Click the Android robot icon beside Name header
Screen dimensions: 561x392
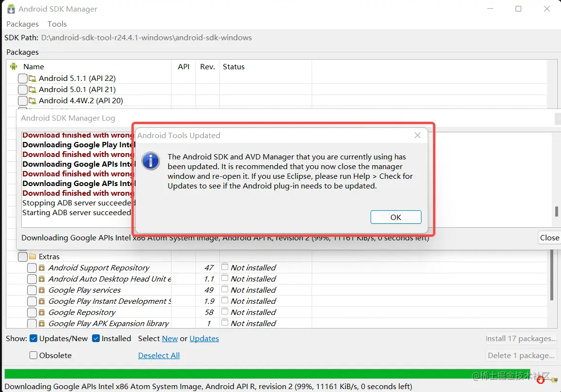pyautogui.click(x=14, y=66)
